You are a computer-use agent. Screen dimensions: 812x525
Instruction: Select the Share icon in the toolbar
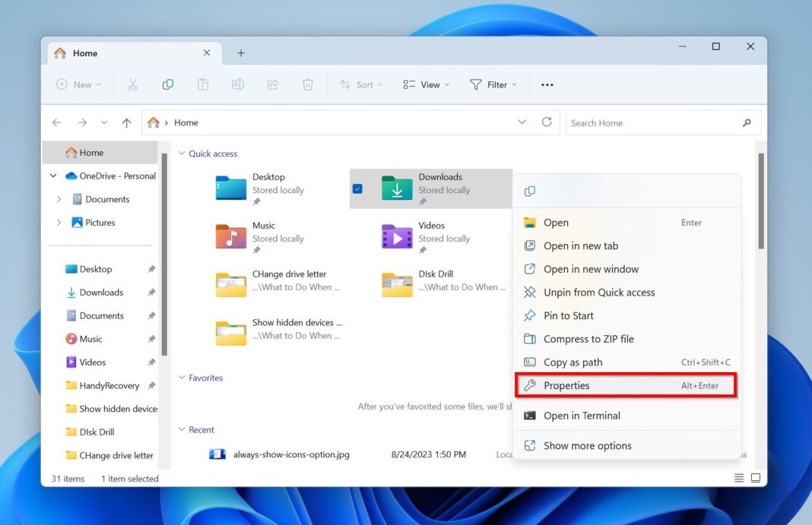tap(273, 84)
